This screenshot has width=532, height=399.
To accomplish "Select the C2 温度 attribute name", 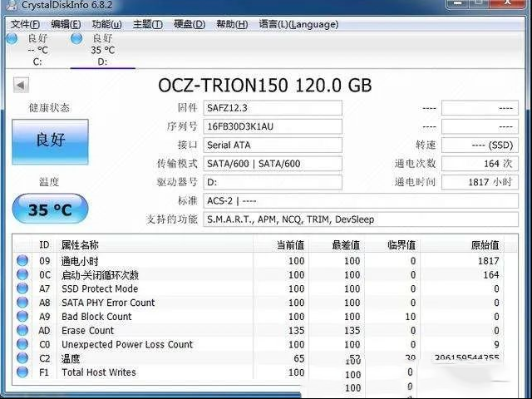I will coord(71,358).
